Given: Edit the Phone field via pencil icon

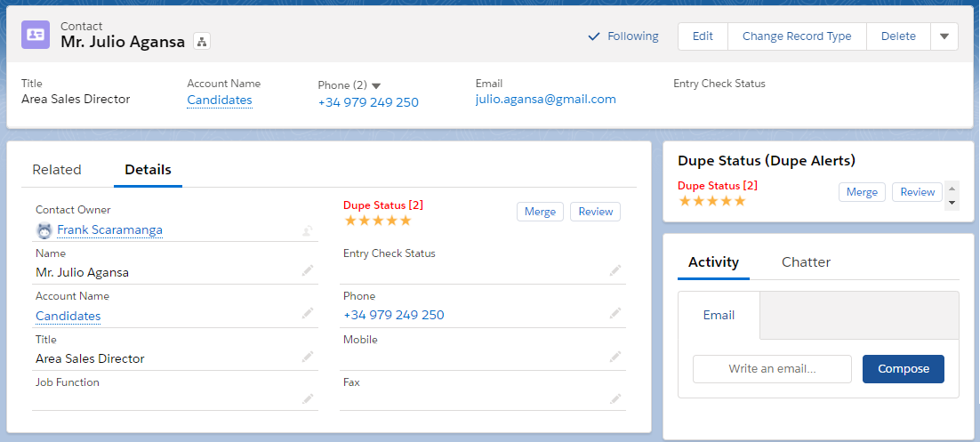Looking at the screenshot, I should coord(615,313).
